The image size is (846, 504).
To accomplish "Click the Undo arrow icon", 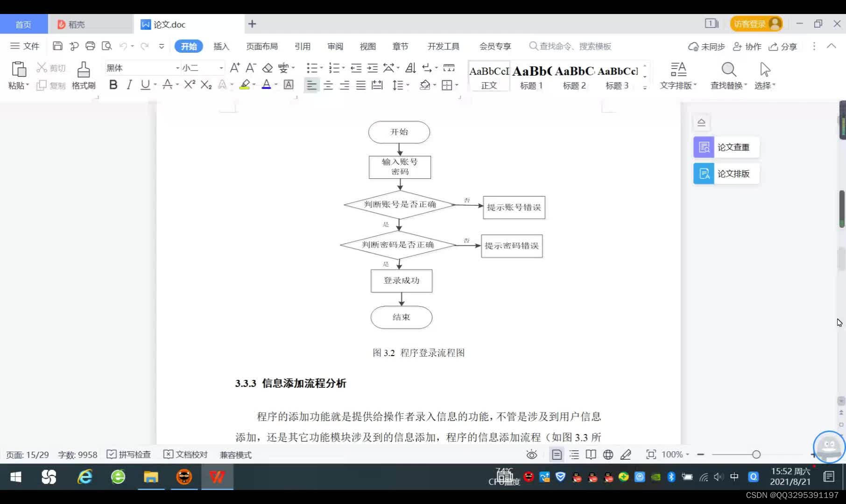I will coord(123,46).
